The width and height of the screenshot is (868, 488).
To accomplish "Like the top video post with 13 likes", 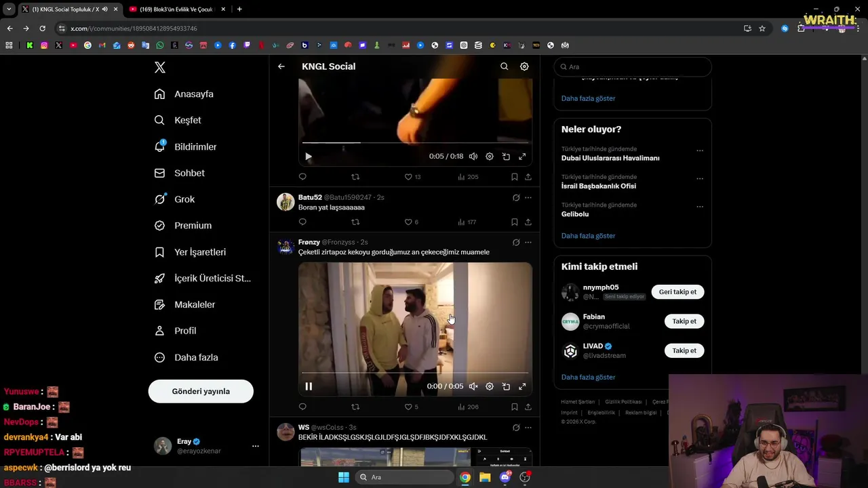I will pyautogui.click(x=408, y=177).
